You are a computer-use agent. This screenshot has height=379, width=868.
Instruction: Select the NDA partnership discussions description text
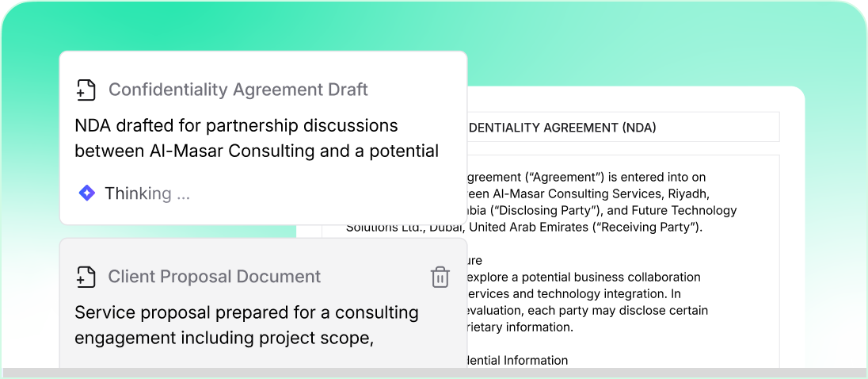point(257,138)
